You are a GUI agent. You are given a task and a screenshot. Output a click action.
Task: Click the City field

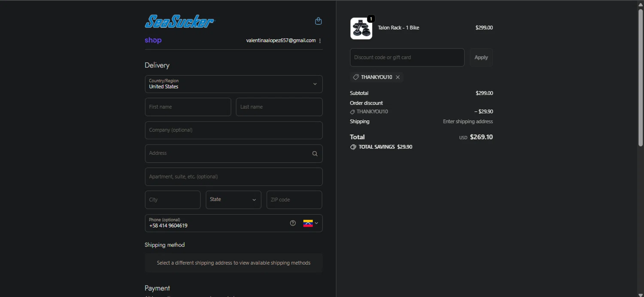pos(173,200)
